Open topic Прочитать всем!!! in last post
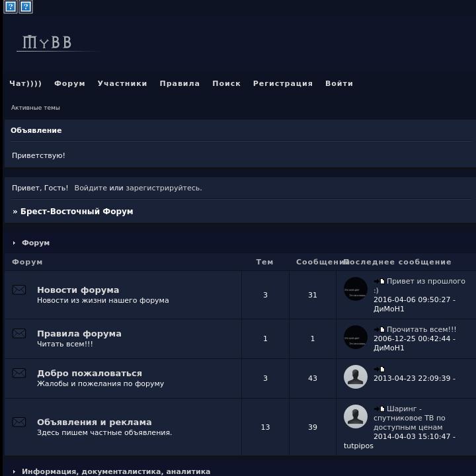Image resolution: width=476 pixels, height=476 pixels. [421, 329]
